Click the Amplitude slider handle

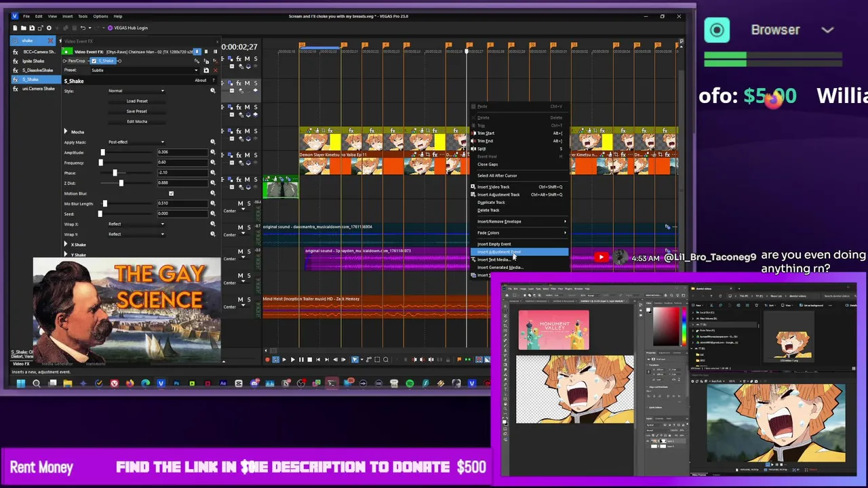(x=102, y=152)
